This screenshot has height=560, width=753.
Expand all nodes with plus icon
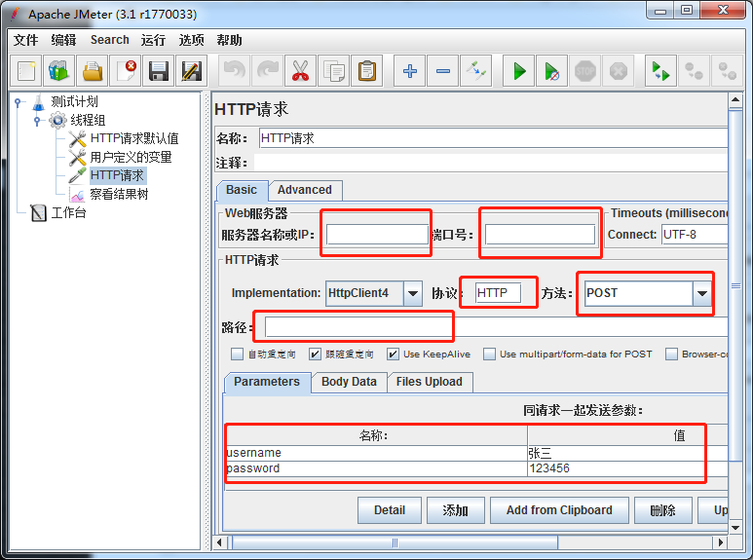[x=410, y=71]
